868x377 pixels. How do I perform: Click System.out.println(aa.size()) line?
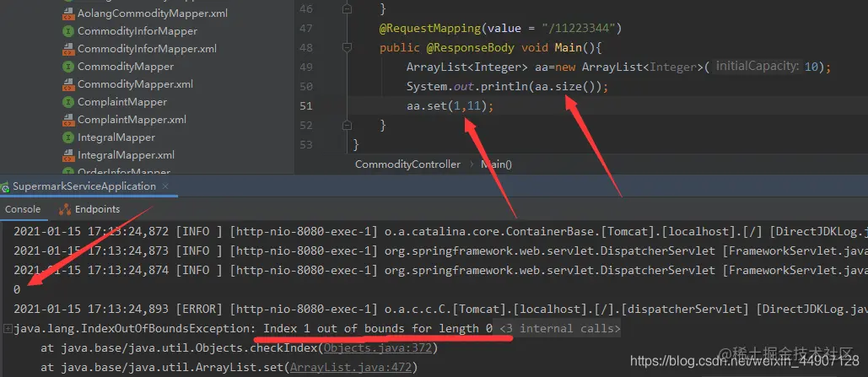point(507,86)
